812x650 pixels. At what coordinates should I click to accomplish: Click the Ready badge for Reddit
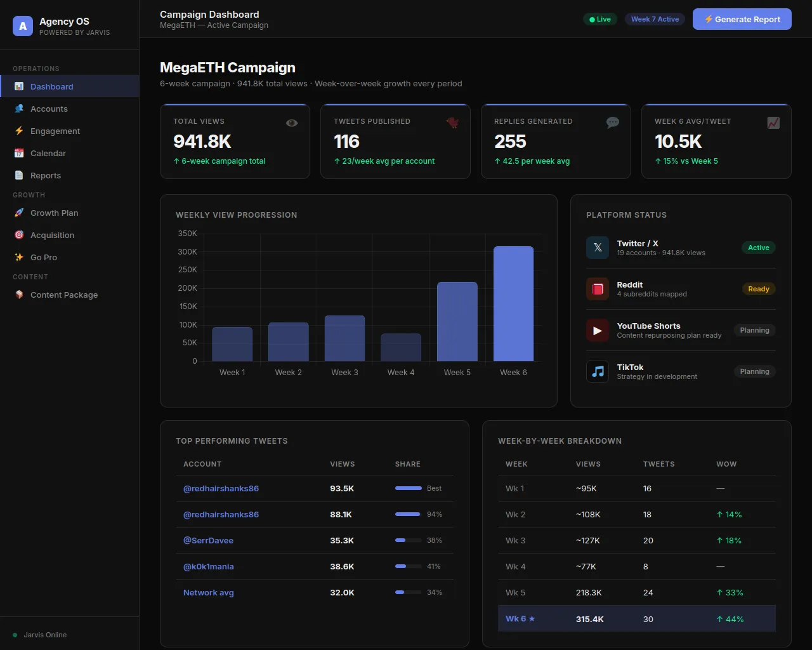[759, 289]
